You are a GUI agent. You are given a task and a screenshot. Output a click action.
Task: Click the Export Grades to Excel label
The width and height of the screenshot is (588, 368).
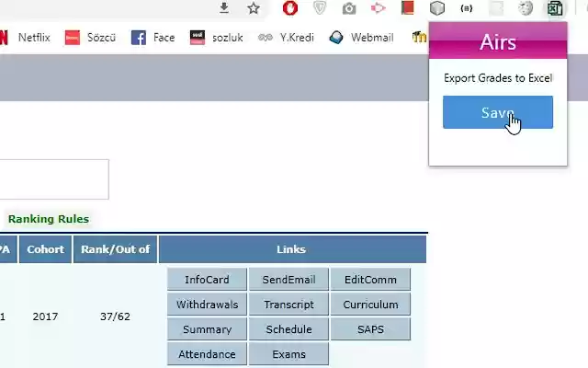(498, 78)
